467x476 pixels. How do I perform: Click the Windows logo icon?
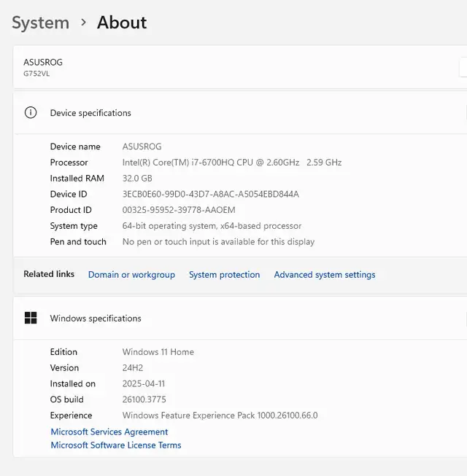click(31, 318)
